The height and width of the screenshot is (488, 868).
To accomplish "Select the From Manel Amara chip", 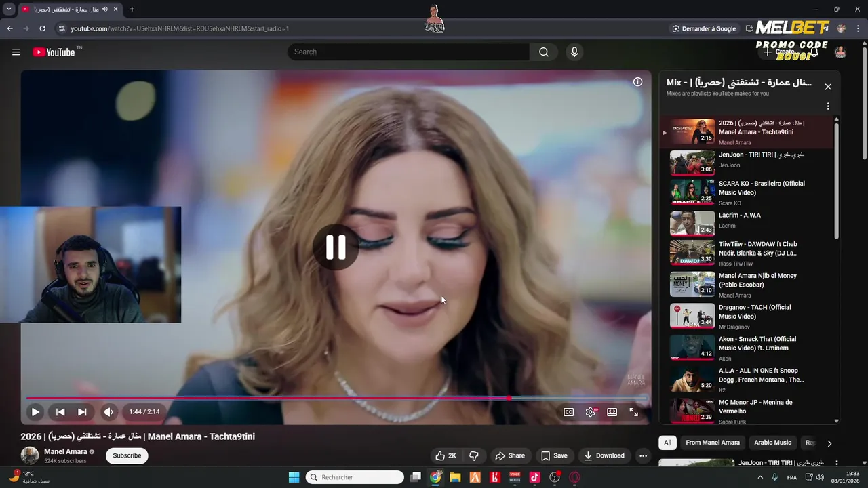I will [713, 443].
